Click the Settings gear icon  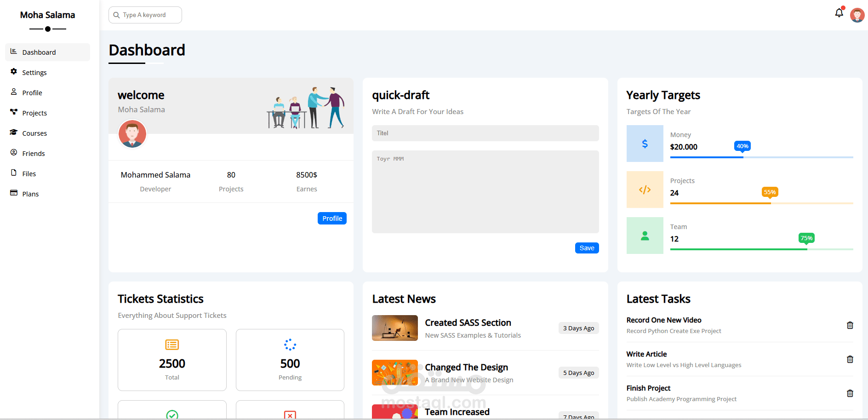click(x=14, y=72)
